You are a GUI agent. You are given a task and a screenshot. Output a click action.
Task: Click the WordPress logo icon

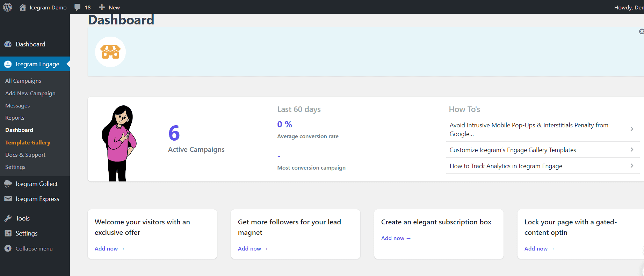7,7
